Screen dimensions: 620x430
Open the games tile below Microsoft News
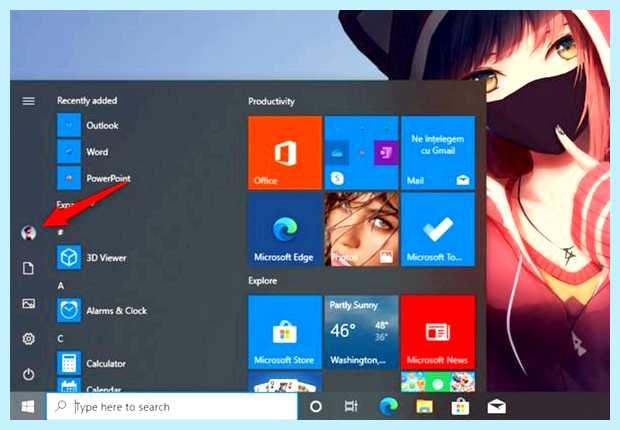point(438,382)
